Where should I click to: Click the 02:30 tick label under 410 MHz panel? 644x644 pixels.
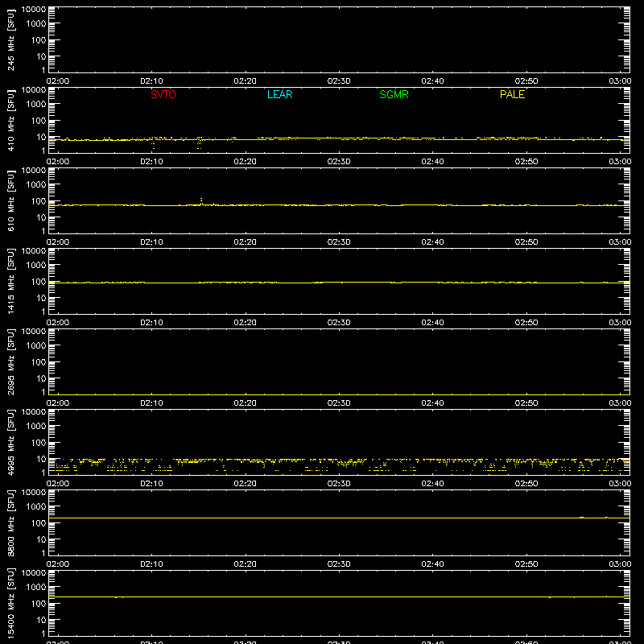pos(339,162)
